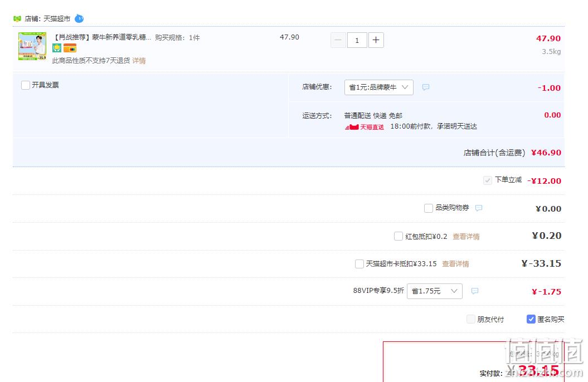The height and width of the screenshot is (382, 588).
Task: Open the 省1.75元 88VIP dropdown
Action: pyautogui.click(x=435, y=291)
